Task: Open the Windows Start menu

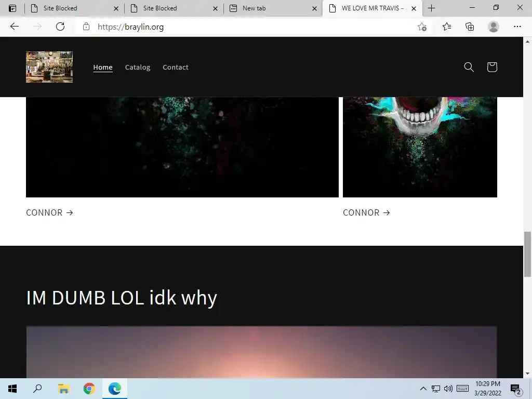Action: point(12,389)
